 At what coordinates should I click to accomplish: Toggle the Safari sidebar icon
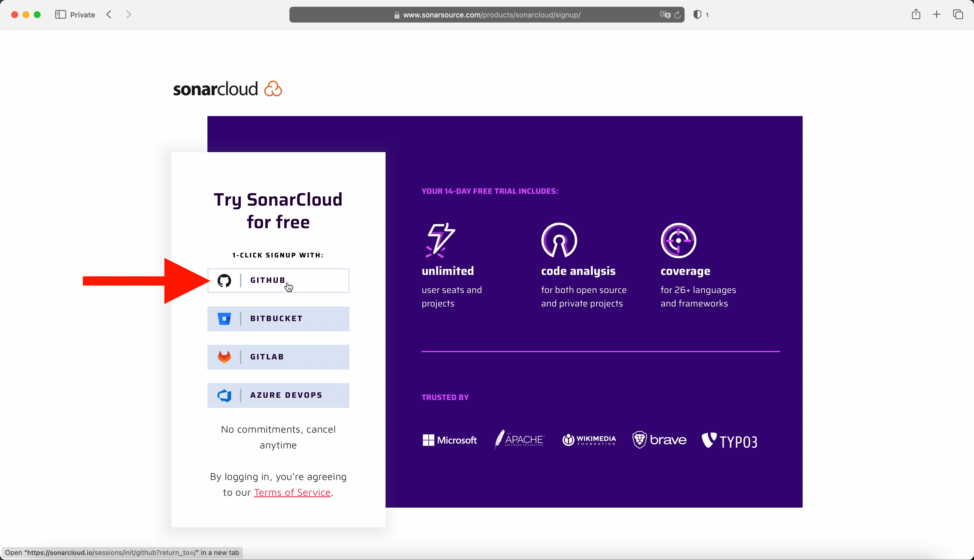coord(60,15)
